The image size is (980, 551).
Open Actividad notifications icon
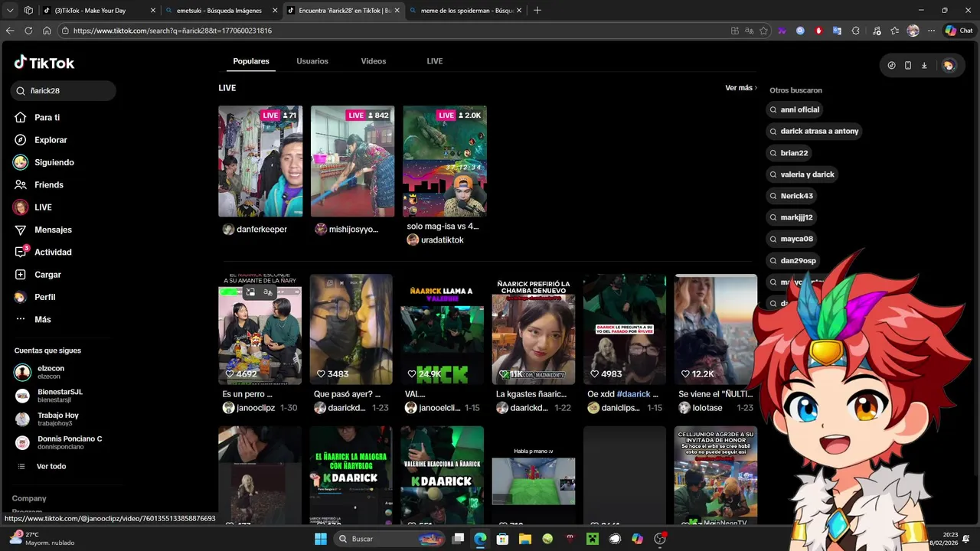click(21, 252)
